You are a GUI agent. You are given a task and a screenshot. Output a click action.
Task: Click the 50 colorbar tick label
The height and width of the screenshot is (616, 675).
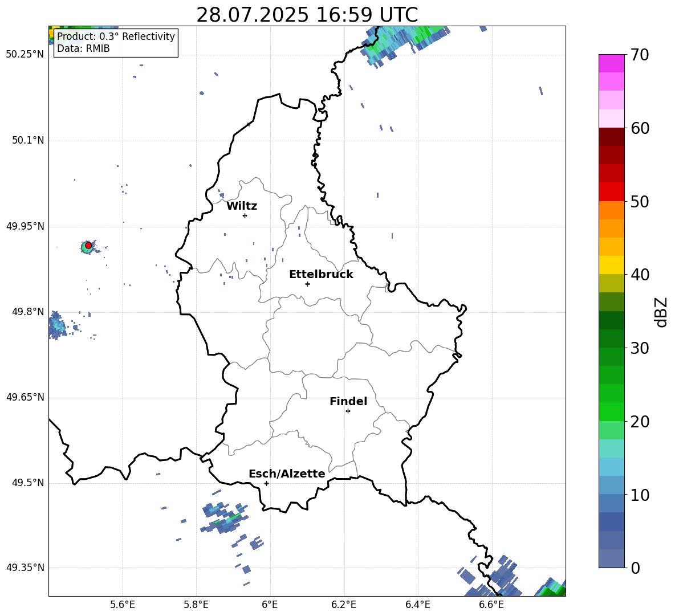tap(640, 202)
